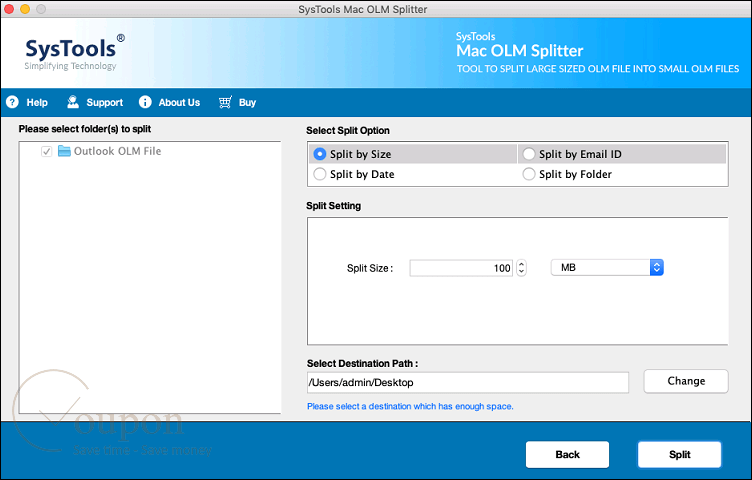Click the 'Select Split Option' heading
752x480 pixels.
348,130
